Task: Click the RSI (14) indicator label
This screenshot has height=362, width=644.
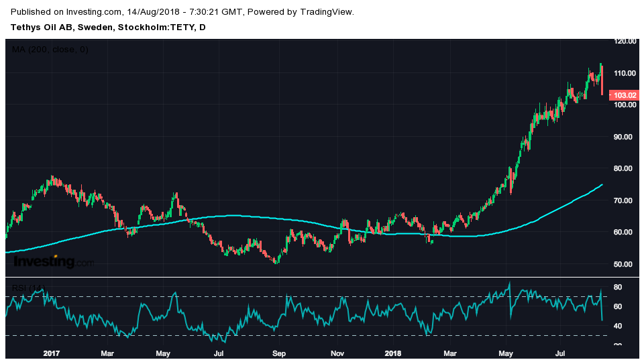Action: pyautogui.click(x=28, y=288)
